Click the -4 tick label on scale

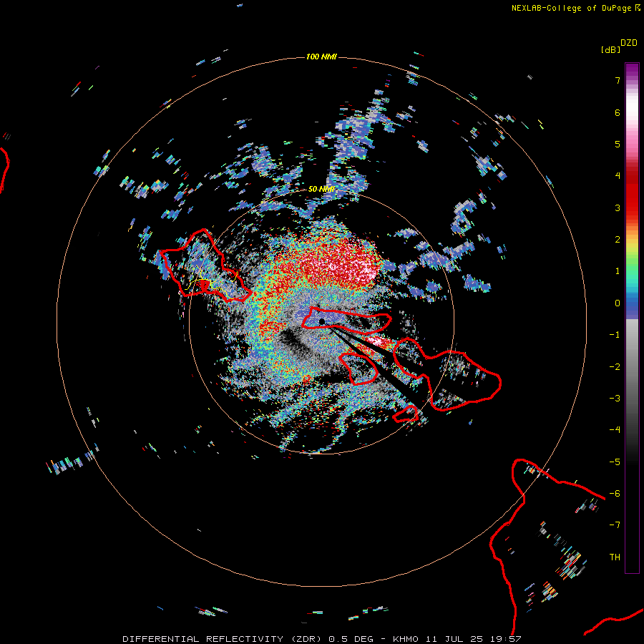point(615,430)
